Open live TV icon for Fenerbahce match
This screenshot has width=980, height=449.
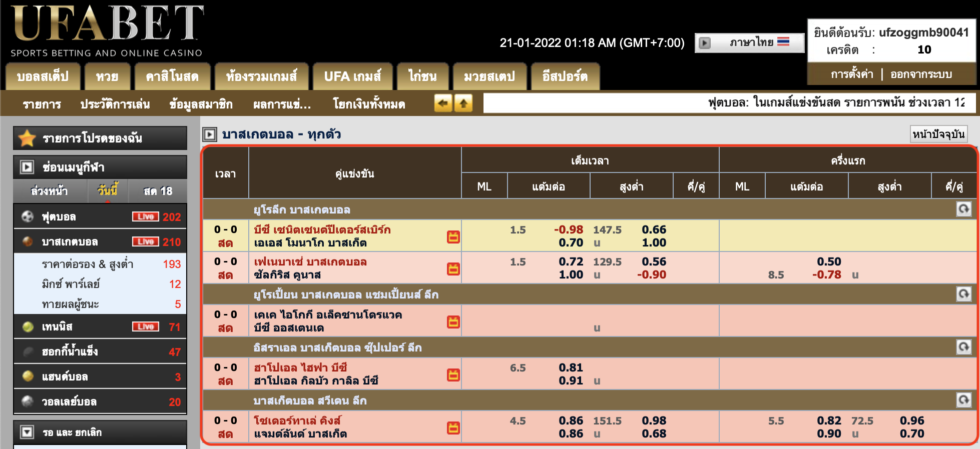453,269
